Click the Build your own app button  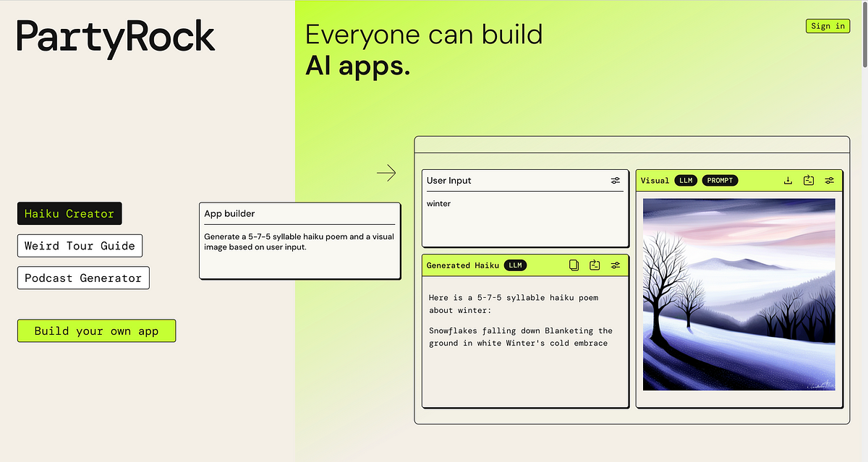(96, 331)
